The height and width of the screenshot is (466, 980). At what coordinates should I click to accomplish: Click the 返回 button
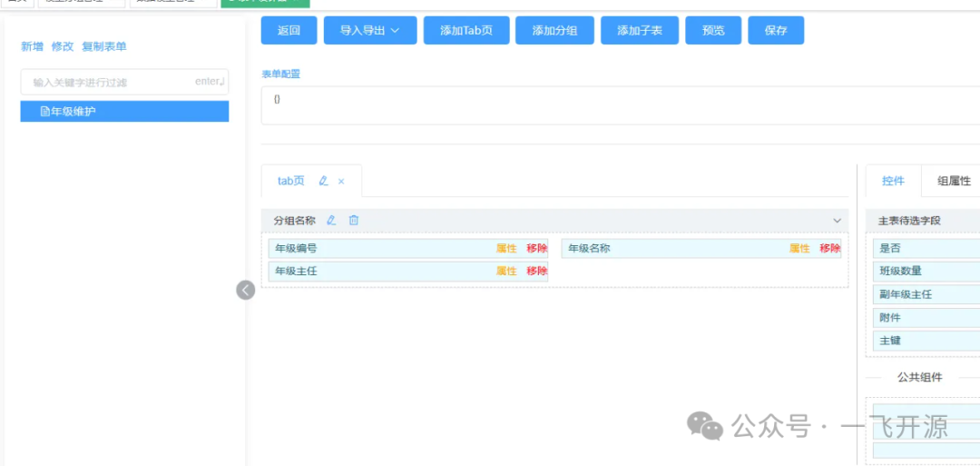point(289,30)
